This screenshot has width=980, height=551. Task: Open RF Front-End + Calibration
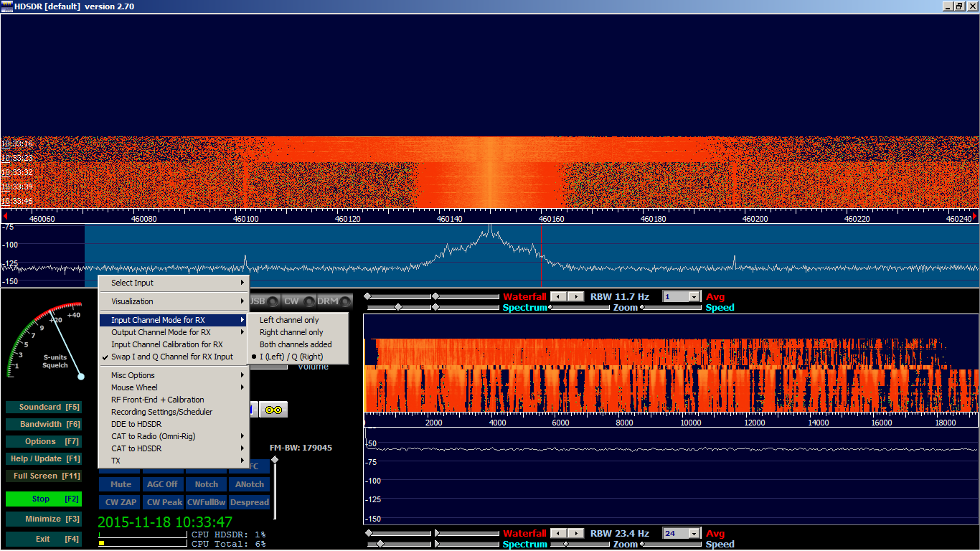click(173, 400)
